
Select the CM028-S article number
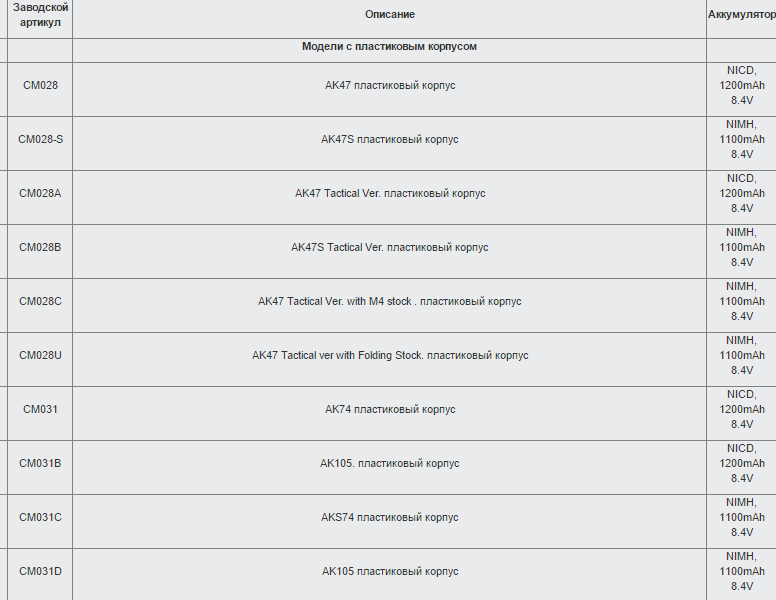tap(41, 139)
